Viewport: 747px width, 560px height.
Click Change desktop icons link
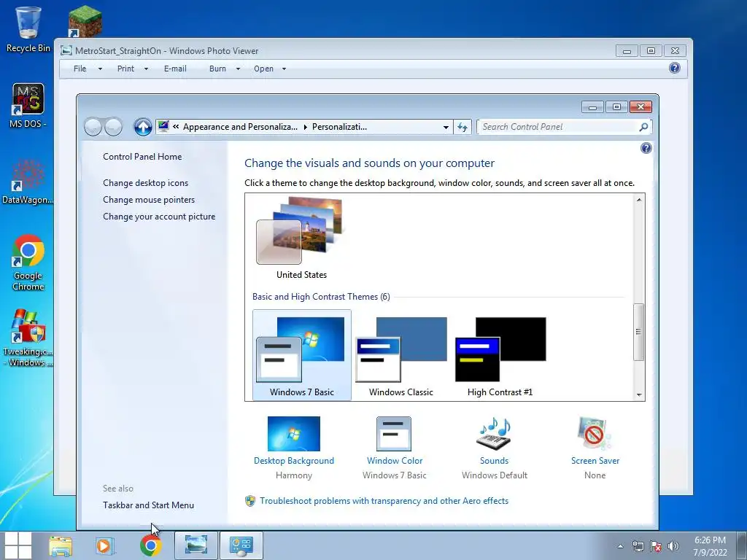click(145, 183)
